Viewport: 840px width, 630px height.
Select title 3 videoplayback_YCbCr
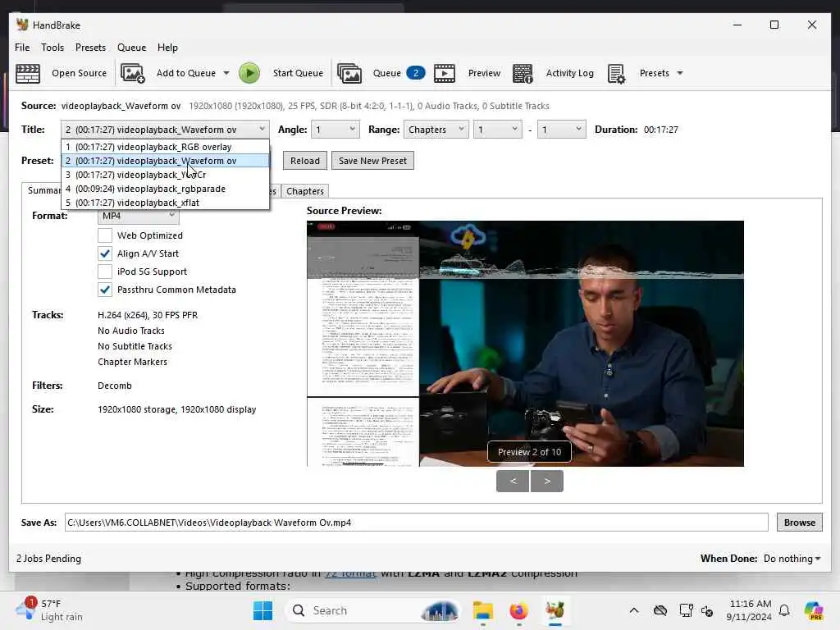tap(166, 175)
